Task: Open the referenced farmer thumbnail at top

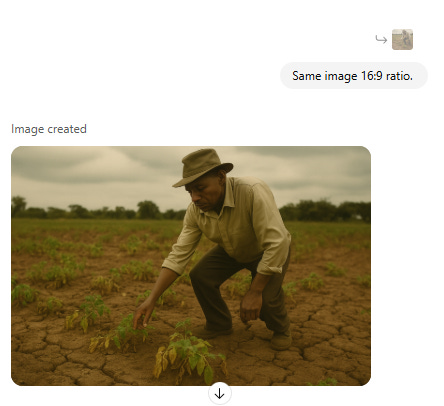Action: tap(402, 39)
